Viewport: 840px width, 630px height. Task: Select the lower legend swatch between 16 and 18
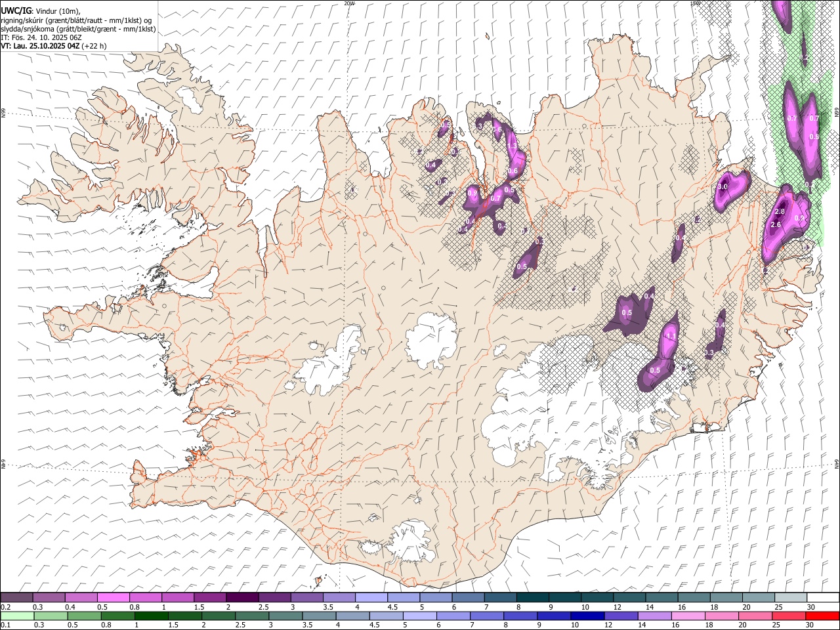(689, 616)
